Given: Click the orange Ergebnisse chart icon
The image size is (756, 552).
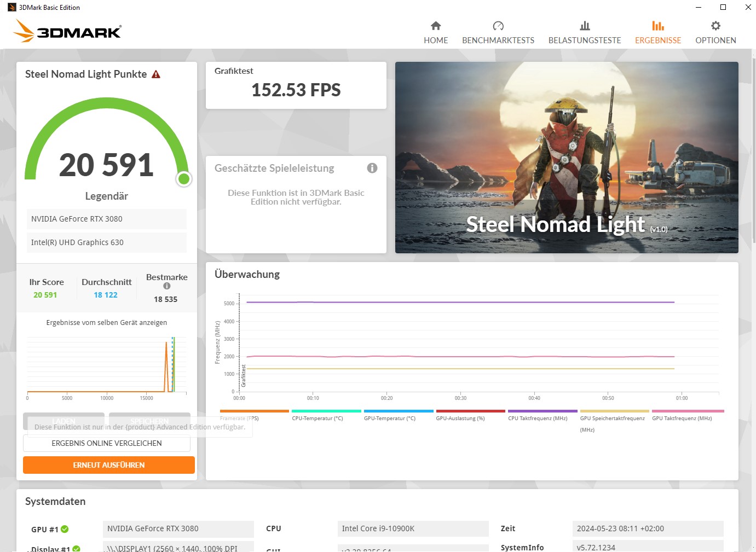Looking at the screenshot, I should [x=658, y=25].
